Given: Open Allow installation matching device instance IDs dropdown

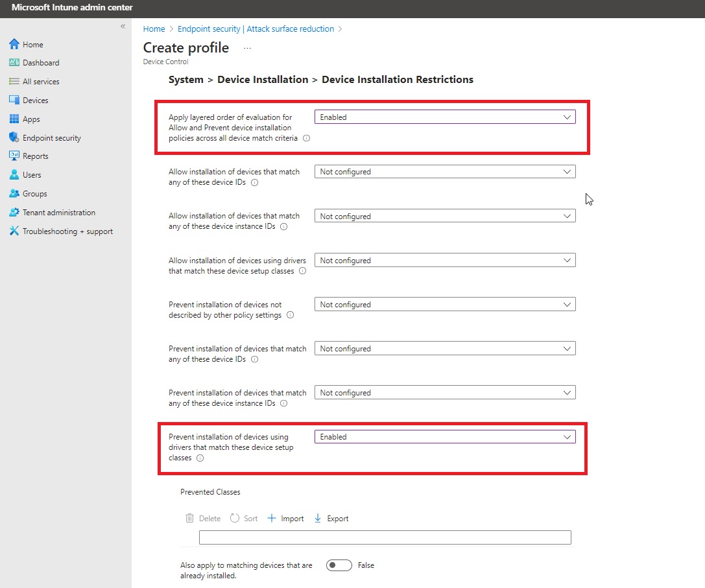Looking at the screenshot, I should (445, 217).
